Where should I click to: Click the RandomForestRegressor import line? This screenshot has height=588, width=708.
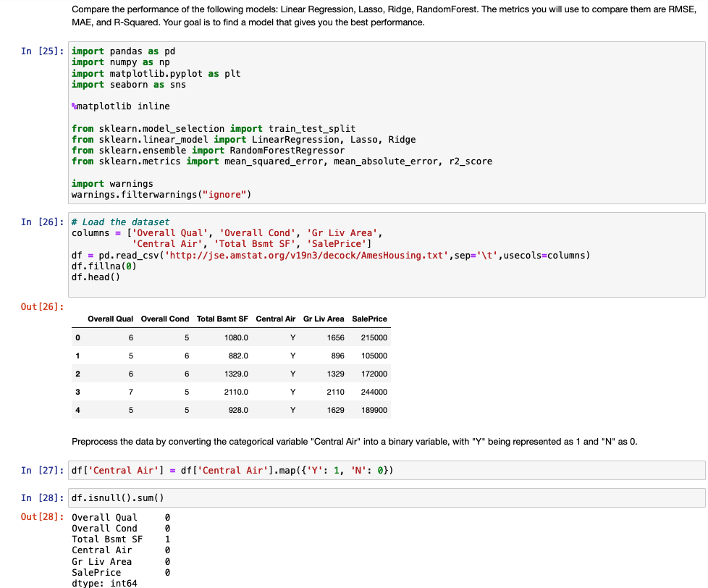coord(208,151)
